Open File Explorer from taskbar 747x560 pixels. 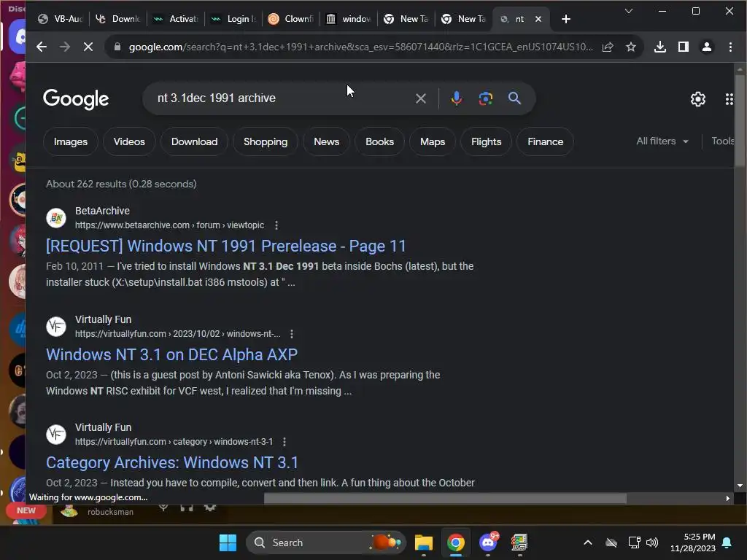tap(424, 542)
